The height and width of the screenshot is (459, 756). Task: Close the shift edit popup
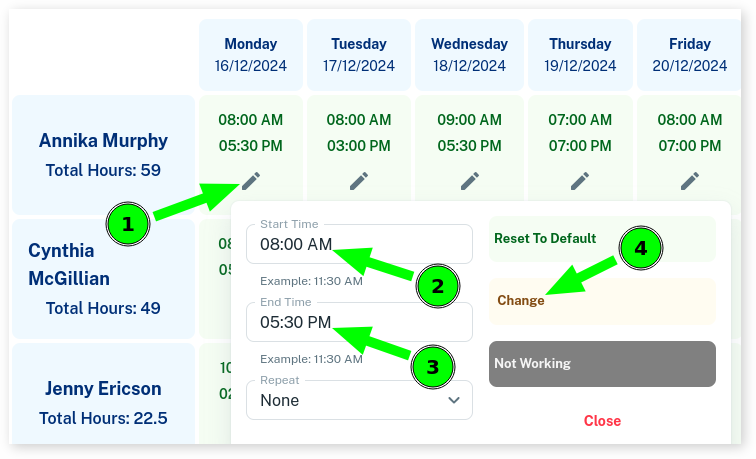coord(602,421)
